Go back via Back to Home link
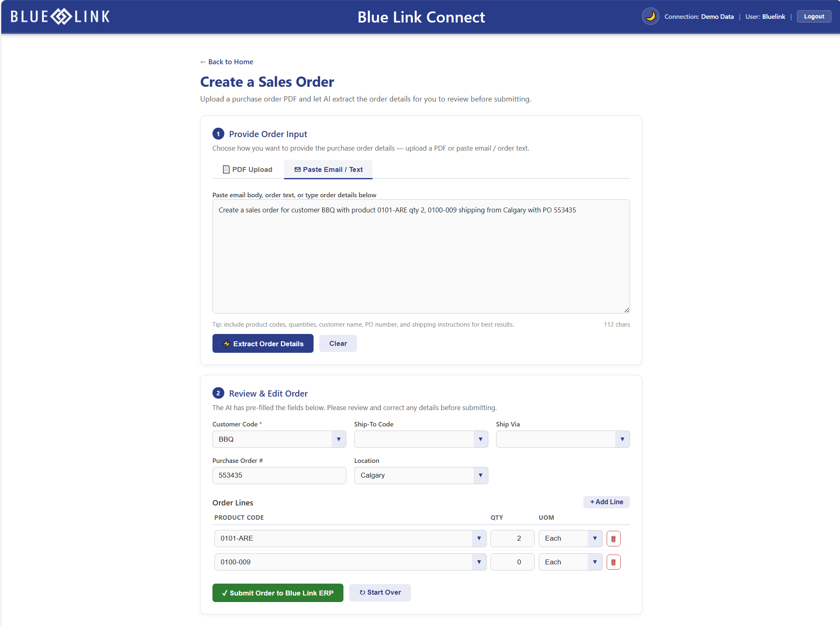840x627 pixels. [226, 62]
